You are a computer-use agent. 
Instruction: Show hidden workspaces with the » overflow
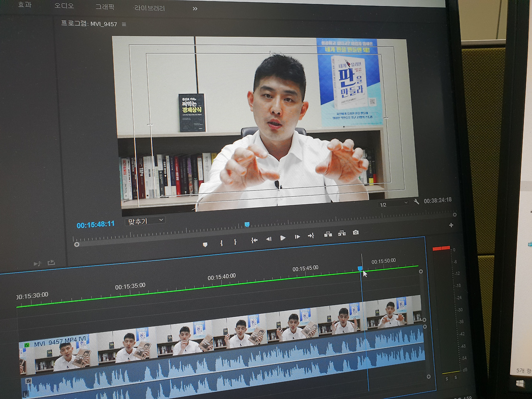(x=195, y=9)
